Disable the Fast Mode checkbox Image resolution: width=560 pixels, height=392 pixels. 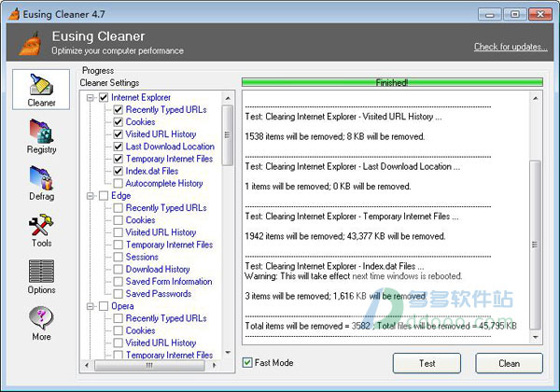tap(247, 363)
